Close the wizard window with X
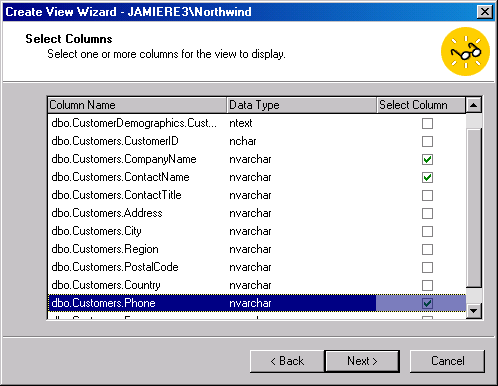 click(x=485, y=12)
